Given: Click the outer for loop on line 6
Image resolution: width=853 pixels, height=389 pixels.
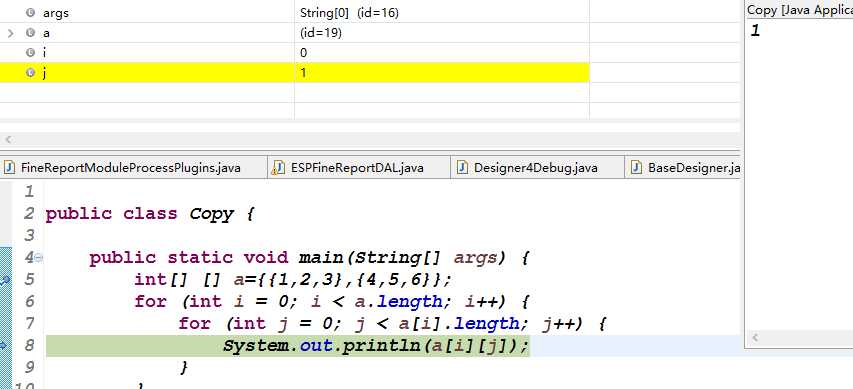Looking at the screenshot, I should 332,301.
